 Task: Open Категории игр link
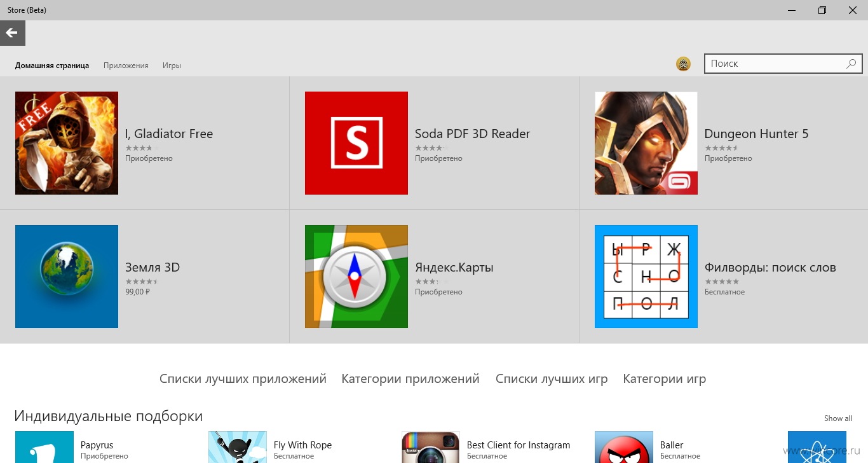point(665,379)
